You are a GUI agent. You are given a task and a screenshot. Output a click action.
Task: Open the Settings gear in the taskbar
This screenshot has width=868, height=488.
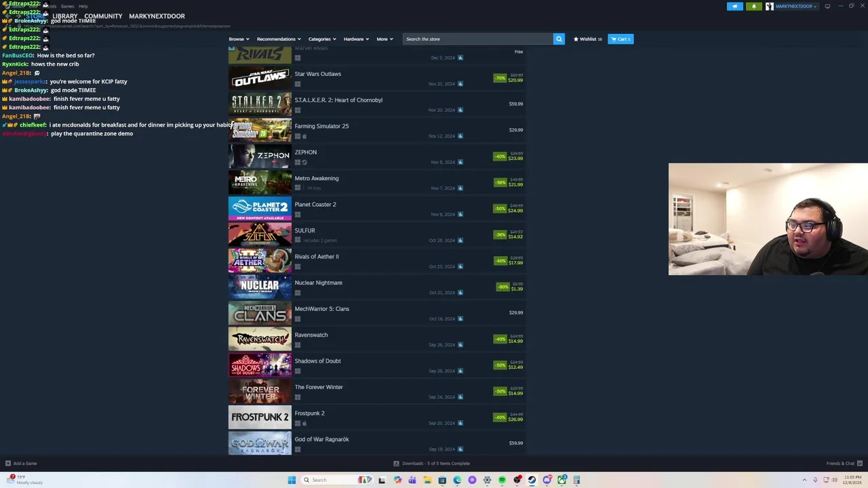tap(487, 480)
